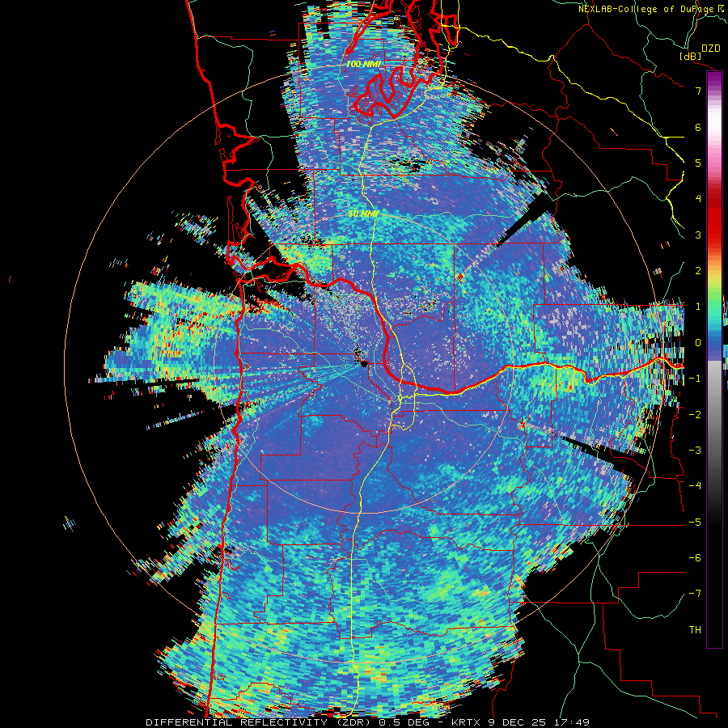Click the [dB] units label
Screen dimensions: 728x728
(691, 56)
